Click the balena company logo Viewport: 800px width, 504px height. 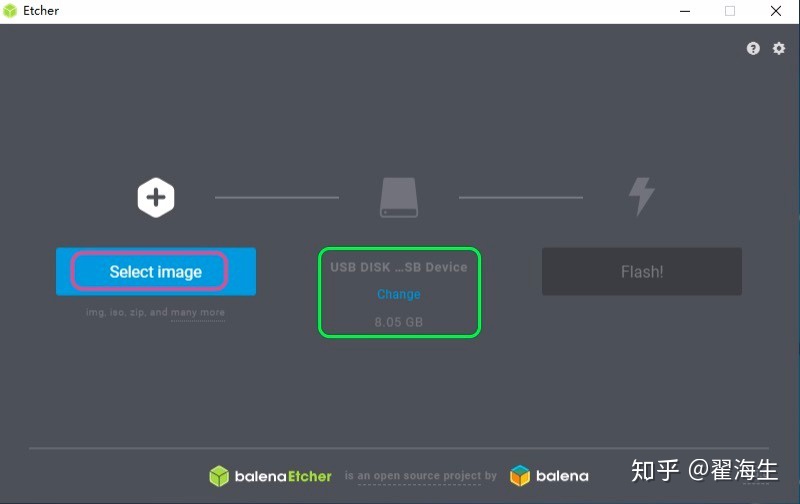pyautogui.click(x=549, y=476)
